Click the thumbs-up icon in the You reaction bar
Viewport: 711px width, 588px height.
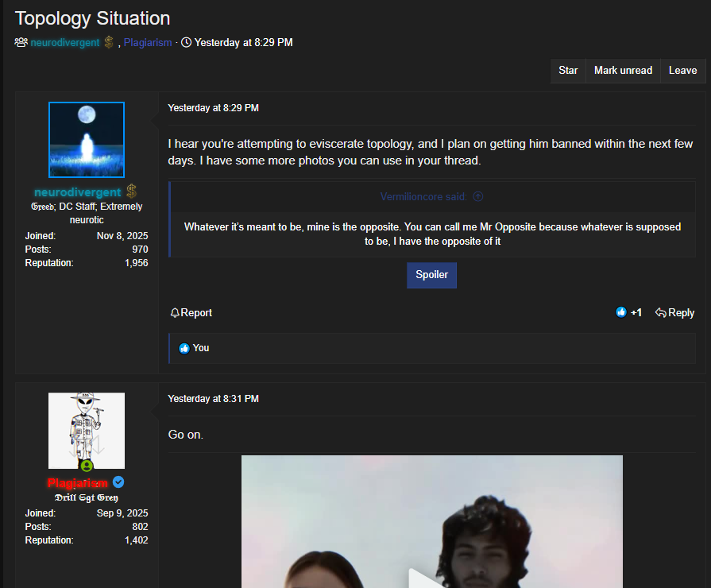click(184, 347)
